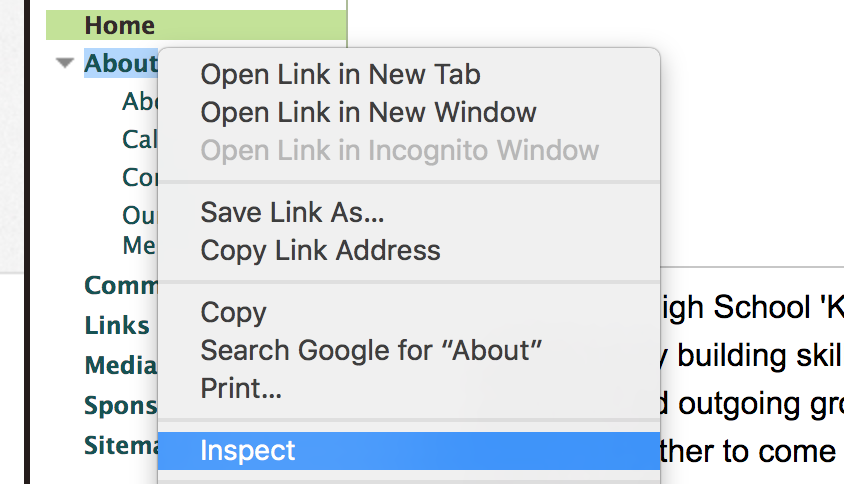Image resolution: width=844 pixels, height=484 pixels.
Task: Collapse the About section triangle
Action: click(65, 63)
